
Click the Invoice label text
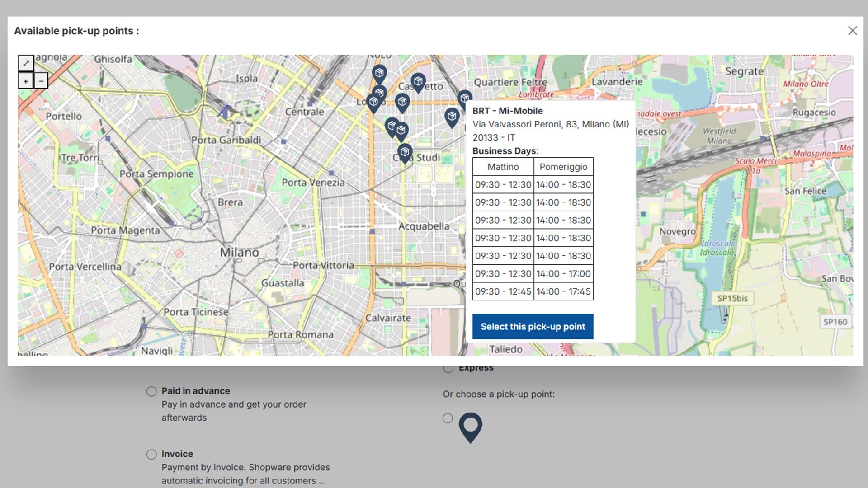(177, 454)
